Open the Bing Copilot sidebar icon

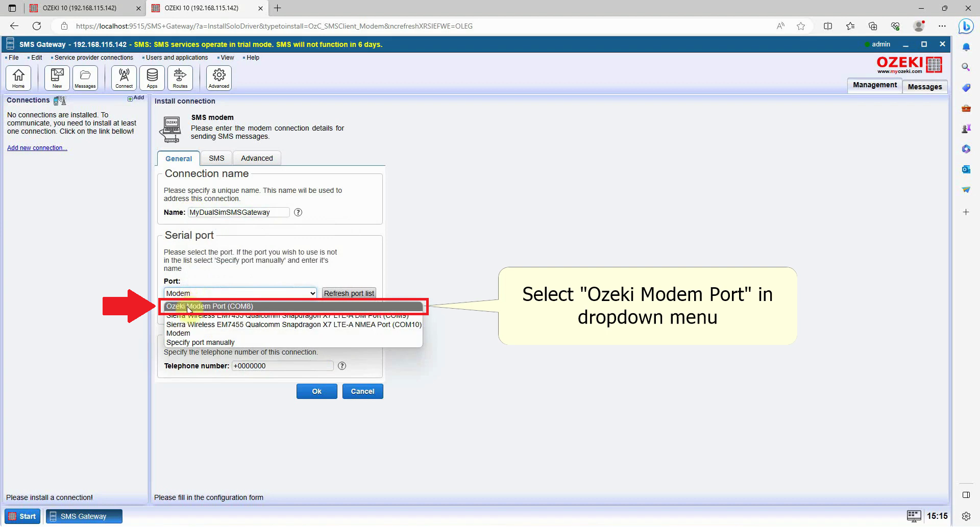click(x=966, y=27)
